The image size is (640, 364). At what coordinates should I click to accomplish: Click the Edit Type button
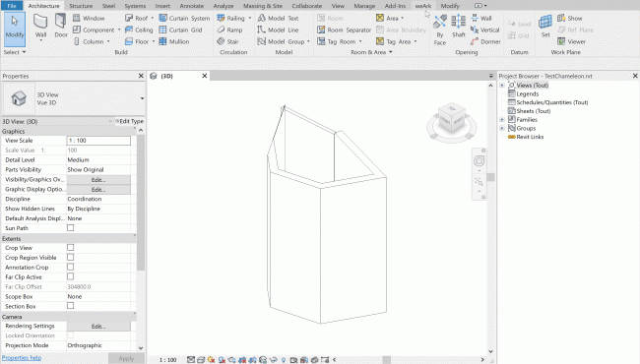129,121
